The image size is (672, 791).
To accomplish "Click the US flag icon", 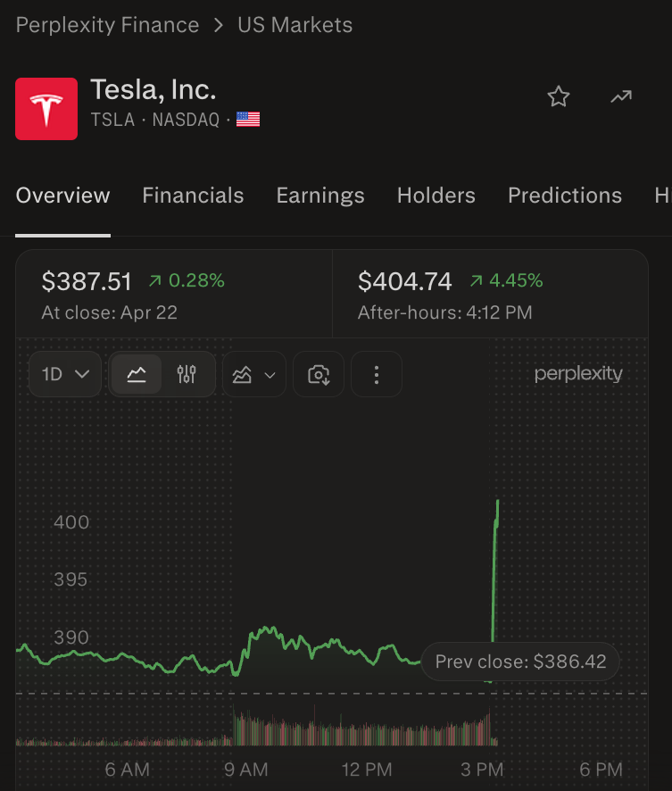I will (x=248, y=120).
